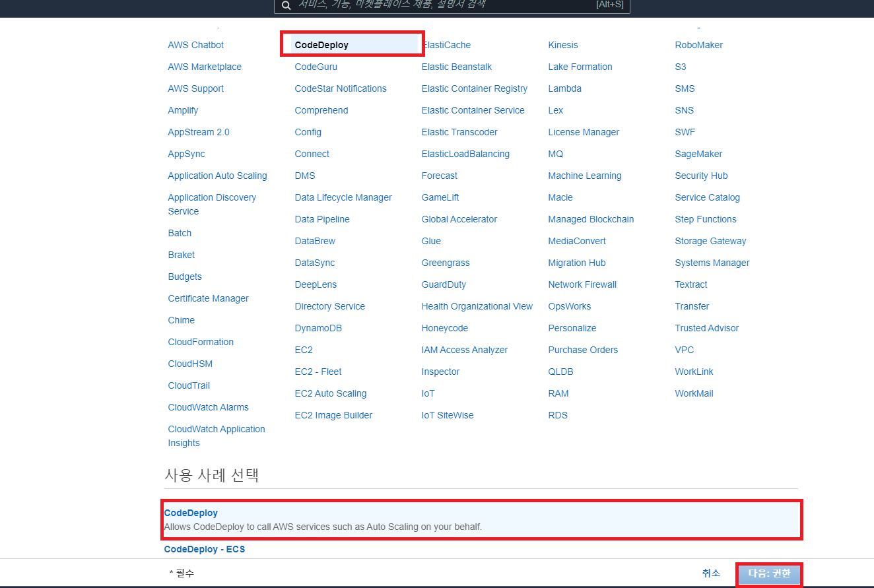This screenshot has height=588, width=874.
Task: Select EC2 service link
Action: [304, 350]
